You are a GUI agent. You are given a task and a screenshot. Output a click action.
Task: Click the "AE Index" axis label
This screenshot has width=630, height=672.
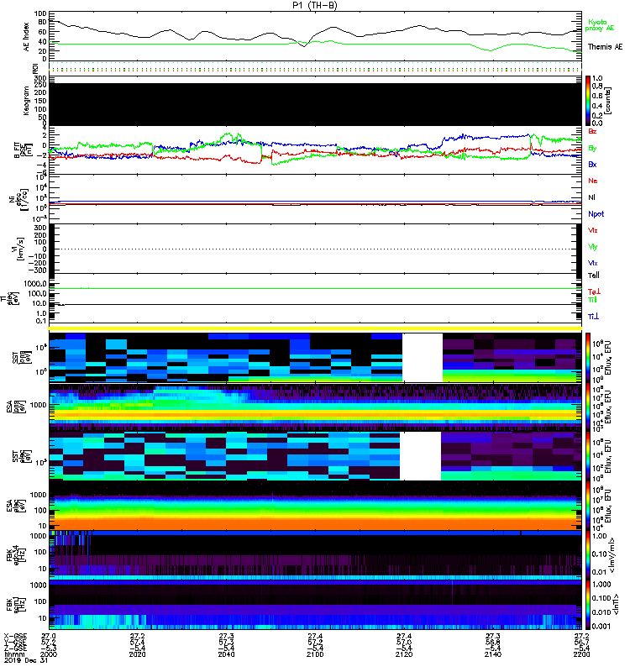pos(27,37)
